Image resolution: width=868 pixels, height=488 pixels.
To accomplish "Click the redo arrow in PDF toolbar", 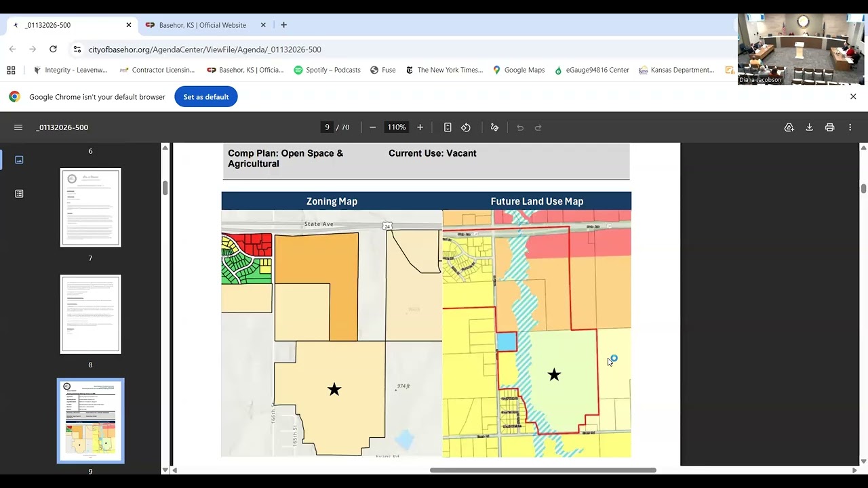I will pos(538,127).
